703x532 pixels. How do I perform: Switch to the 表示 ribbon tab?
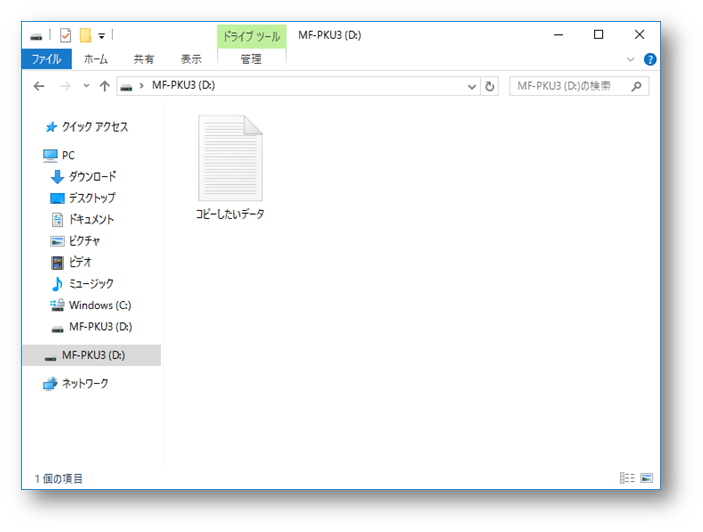click(191, 59)
